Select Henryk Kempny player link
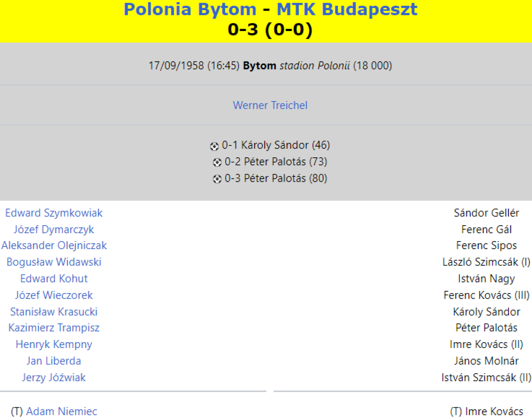Viewport: 532px width, 418px height. click(54, 344)
